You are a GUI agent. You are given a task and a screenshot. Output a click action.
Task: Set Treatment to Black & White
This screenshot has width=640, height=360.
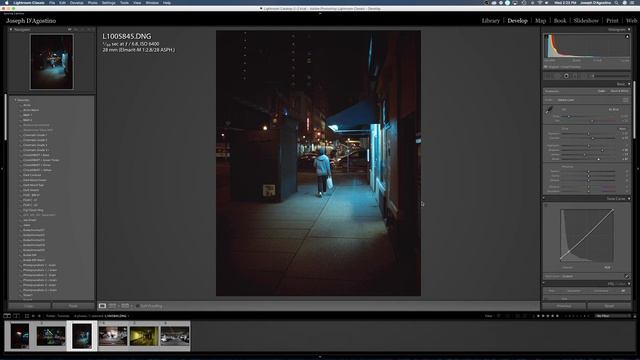(619, 91)
